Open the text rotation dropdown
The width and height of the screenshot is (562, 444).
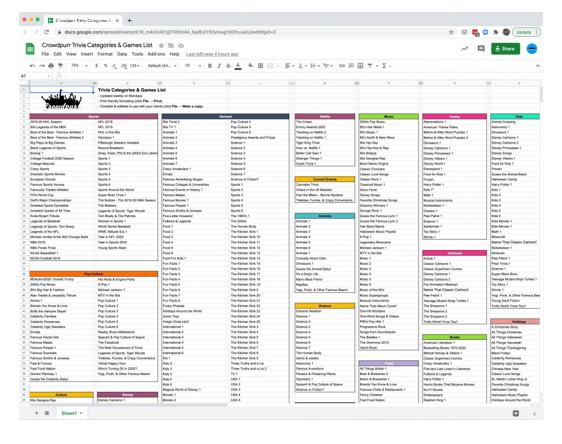point(328,66)
